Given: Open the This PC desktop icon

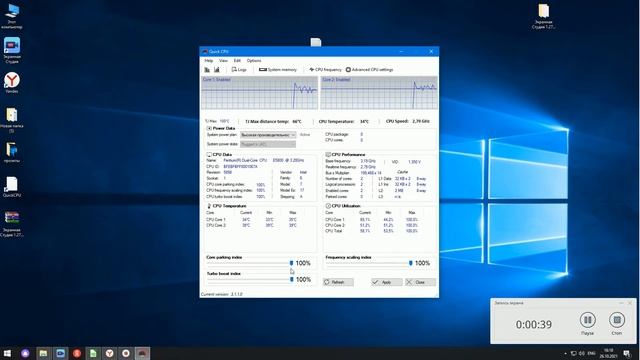Looking at the screenshot, I should pyautogui.click(x=12, y=16).
